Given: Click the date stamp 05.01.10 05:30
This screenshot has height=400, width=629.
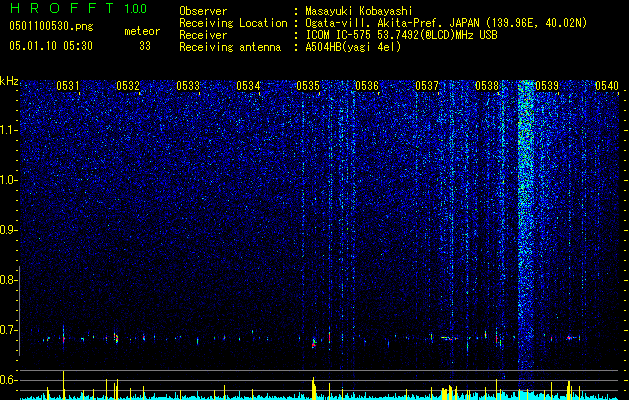Looking at the screenshot, I should (x=51, y=46).
